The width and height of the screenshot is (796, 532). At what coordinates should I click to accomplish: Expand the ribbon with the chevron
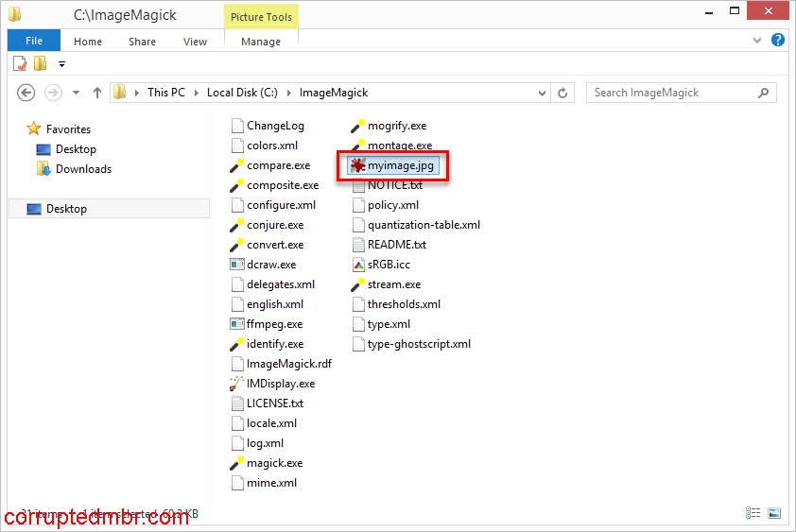[757, 42]
